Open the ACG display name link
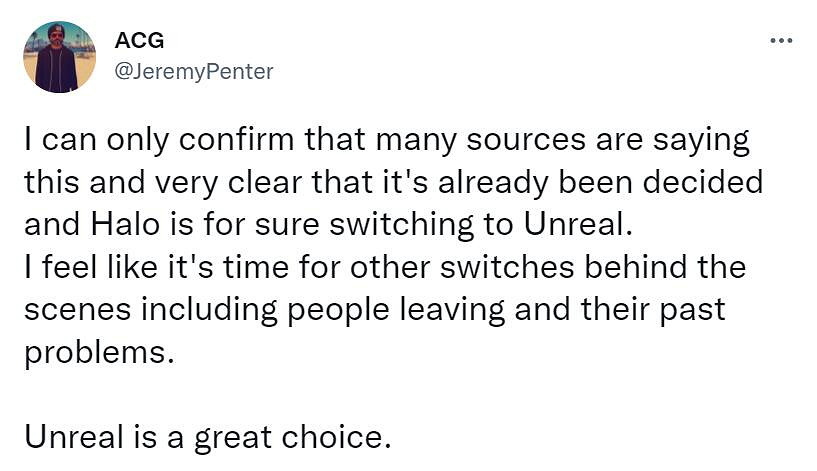Screen dimensions: 817x471 (139, 41)
